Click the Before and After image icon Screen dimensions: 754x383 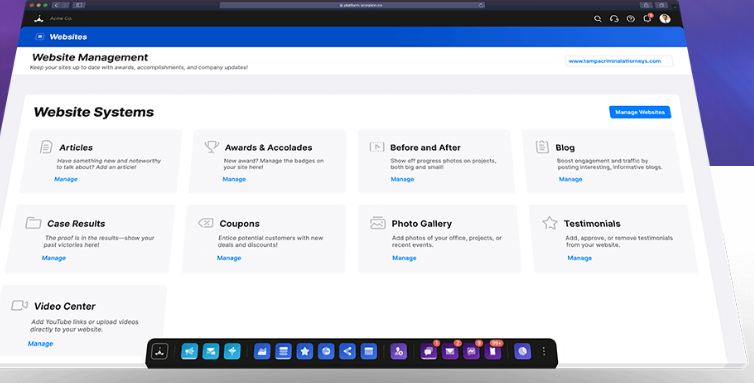(x=377, y=146)
